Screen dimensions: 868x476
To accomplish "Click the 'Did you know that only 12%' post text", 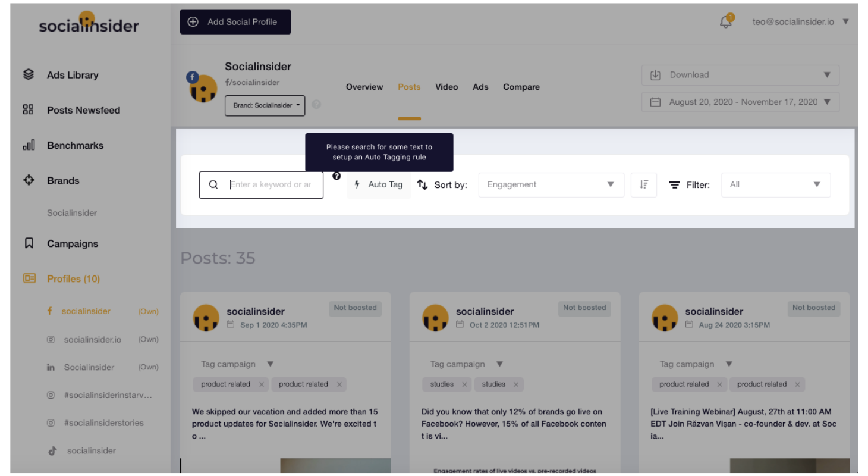I will pos(514,424).
